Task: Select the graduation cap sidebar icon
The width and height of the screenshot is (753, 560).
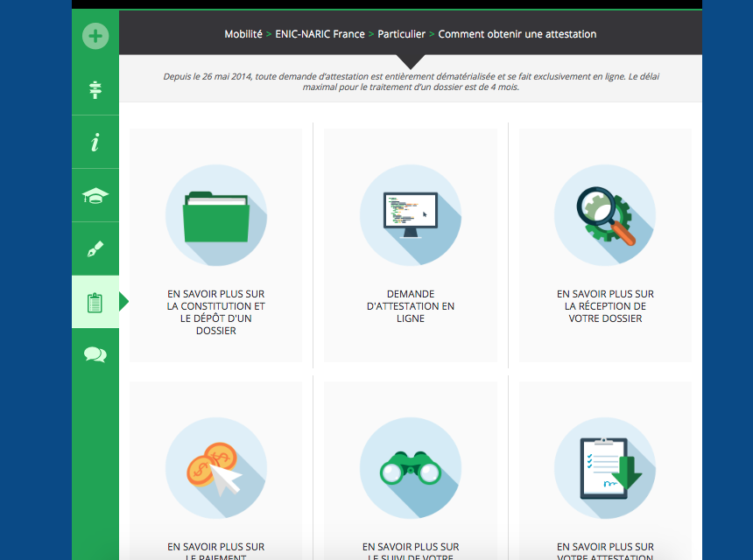Action: coord(95,196)
